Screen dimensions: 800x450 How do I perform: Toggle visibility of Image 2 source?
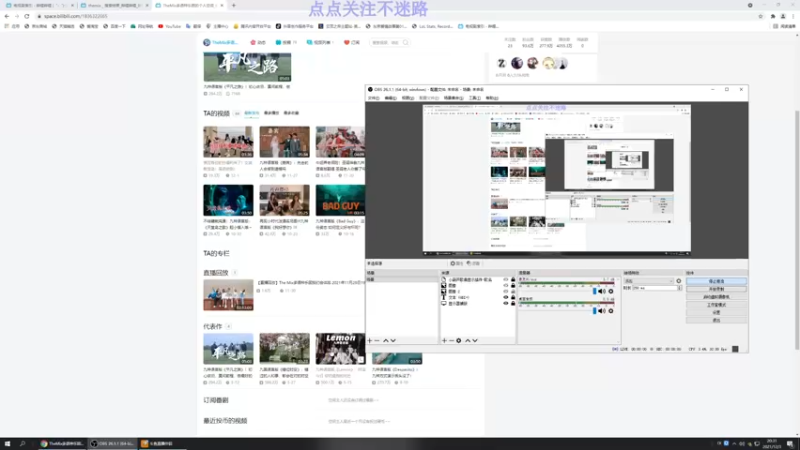(506, 291)
